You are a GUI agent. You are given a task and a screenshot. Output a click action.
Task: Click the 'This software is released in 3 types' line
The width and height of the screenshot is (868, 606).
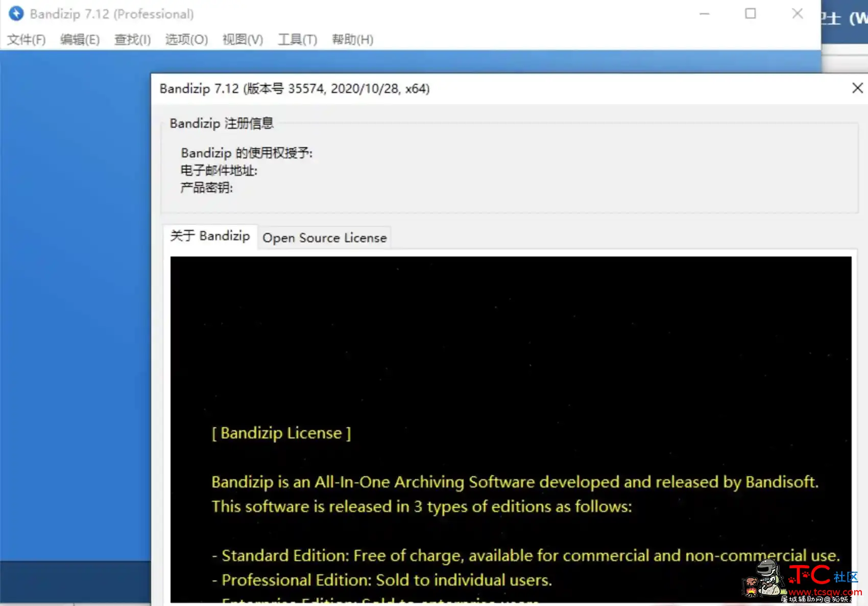click(422, 506)
